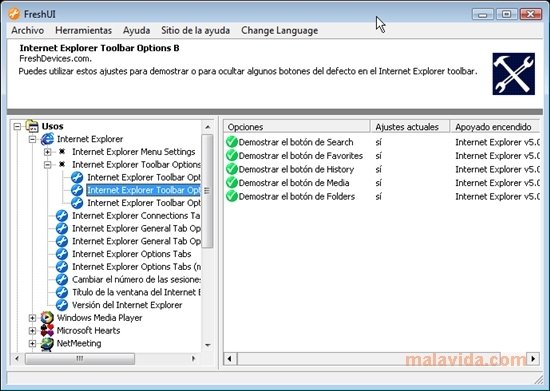This screenshot has height=391, width=550.
Task: Click tree panel scroll down arrow
Action: (207, 345)
